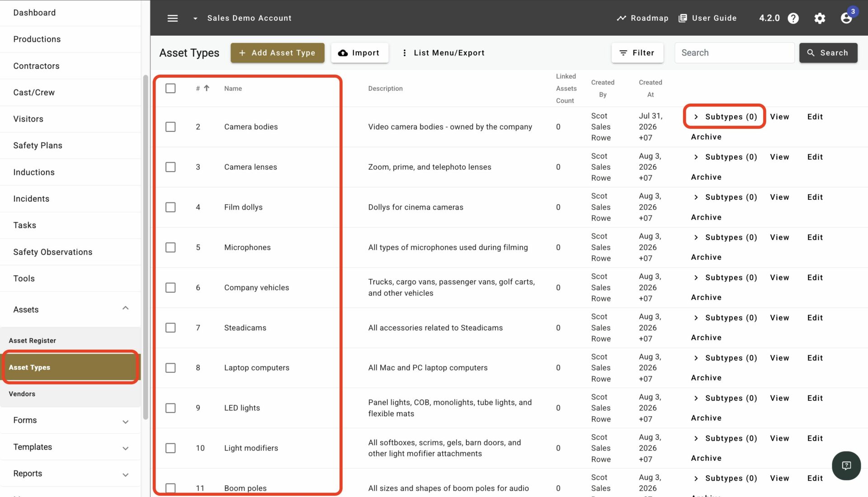
Task: Check the Steadicams row checkbox
Action: click(170, 328)
